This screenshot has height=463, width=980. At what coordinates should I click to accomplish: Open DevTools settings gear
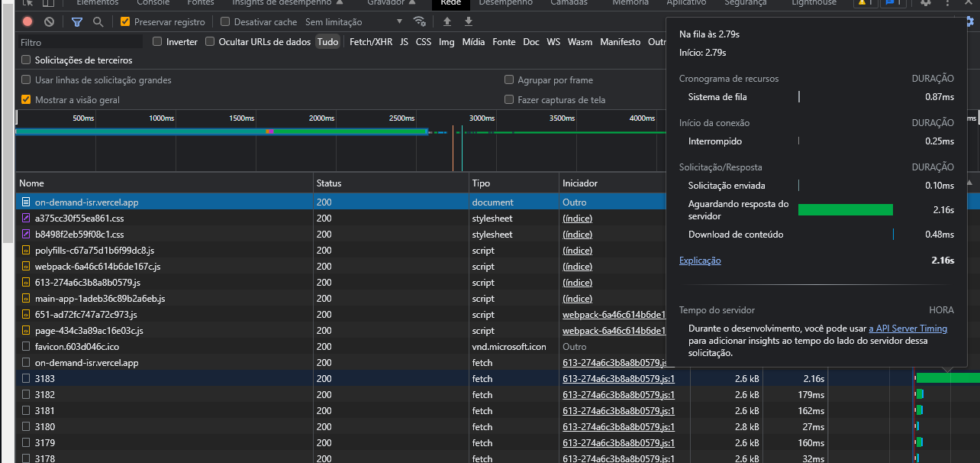(x=926, y=5)
